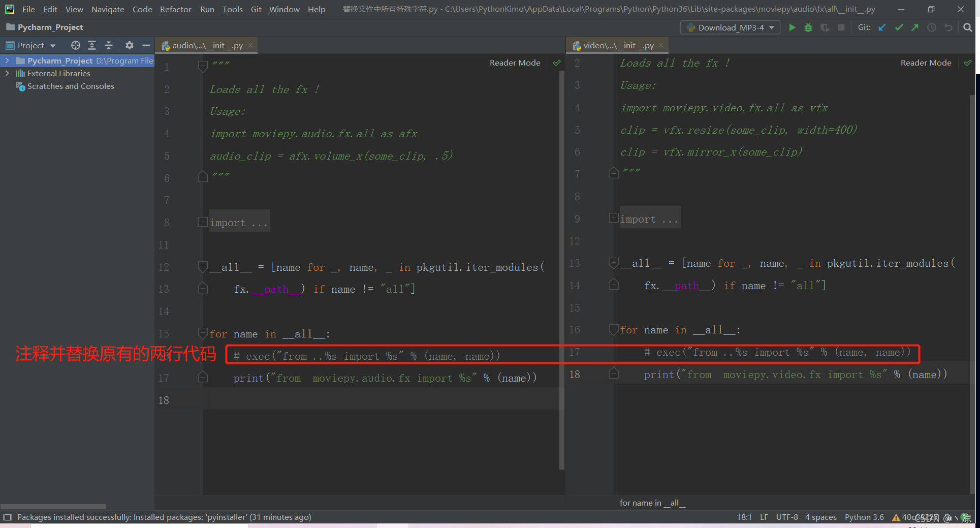The width and height of the screenshot is (980, 528).
Task: Commit changes with Git checkmark
Action: pos(899,27)
